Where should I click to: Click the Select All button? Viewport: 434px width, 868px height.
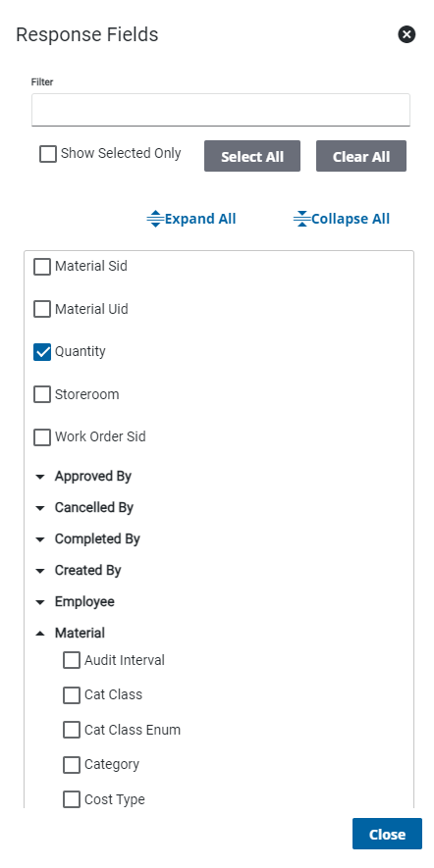click(x=252, y=156)
